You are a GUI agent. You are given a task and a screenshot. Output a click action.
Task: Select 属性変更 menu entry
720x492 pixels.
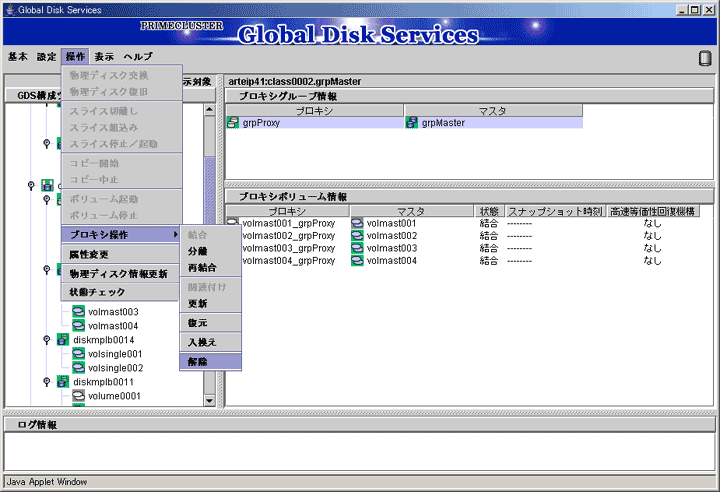tap(120, 254)
